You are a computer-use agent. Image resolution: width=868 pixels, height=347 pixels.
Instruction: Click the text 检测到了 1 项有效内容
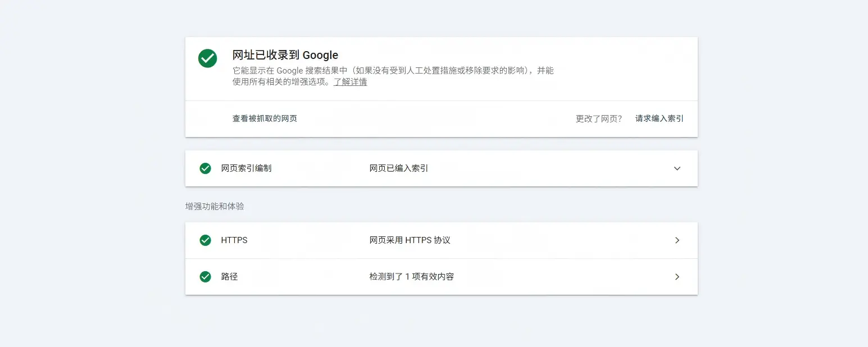click(412, 277)
